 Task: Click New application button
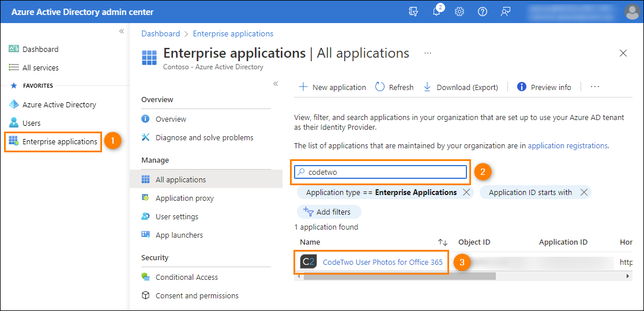tap(332, 87)
